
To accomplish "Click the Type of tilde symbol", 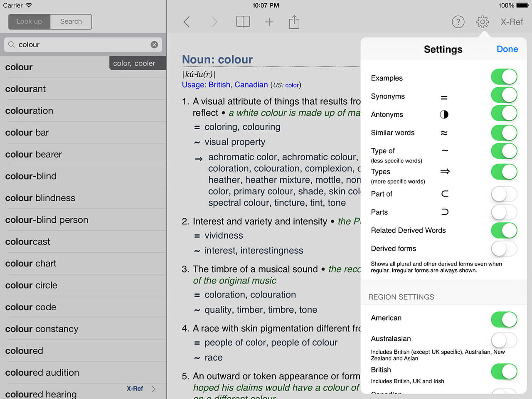I will click(445, 150).
